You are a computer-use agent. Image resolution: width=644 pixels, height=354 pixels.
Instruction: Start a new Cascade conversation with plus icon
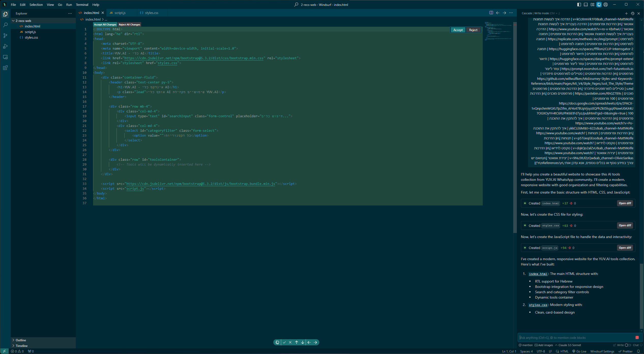(x=626, y=13)
